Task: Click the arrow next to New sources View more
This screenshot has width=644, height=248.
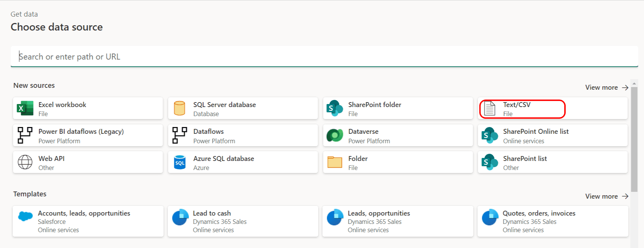Action: (x=625, y=87)
